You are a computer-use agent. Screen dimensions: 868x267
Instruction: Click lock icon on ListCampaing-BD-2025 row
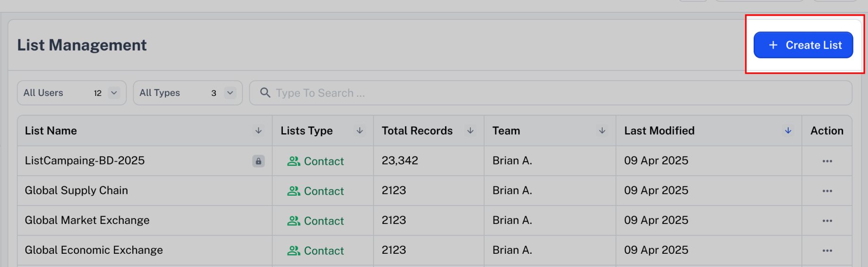pyautogui.click(x=258, y=161)
